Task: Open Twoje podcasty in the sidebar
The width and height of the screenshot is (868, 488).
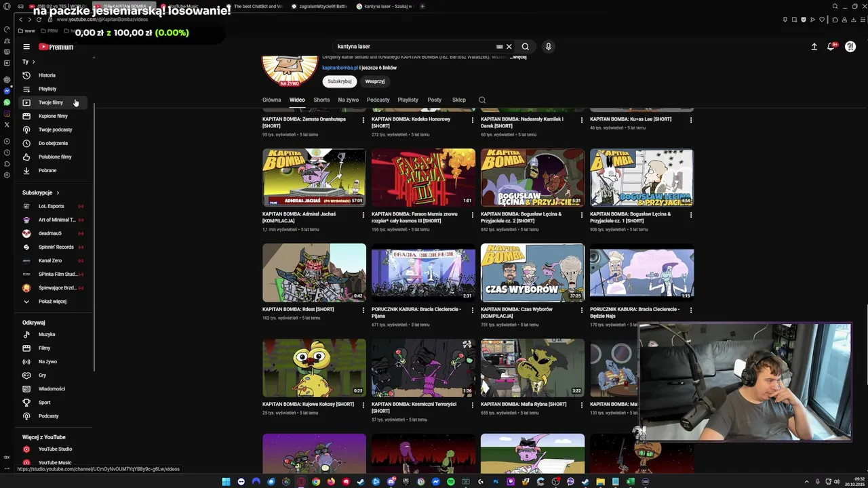Action: [x=54, y=129]
